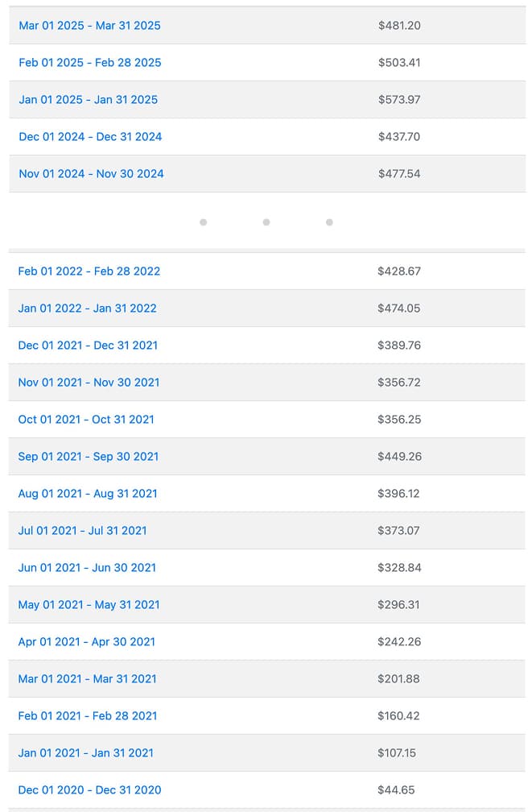Viewport: 532px width, 812px height.
Task: Select the $44.65 amount cell
Action: pos(397,789)
